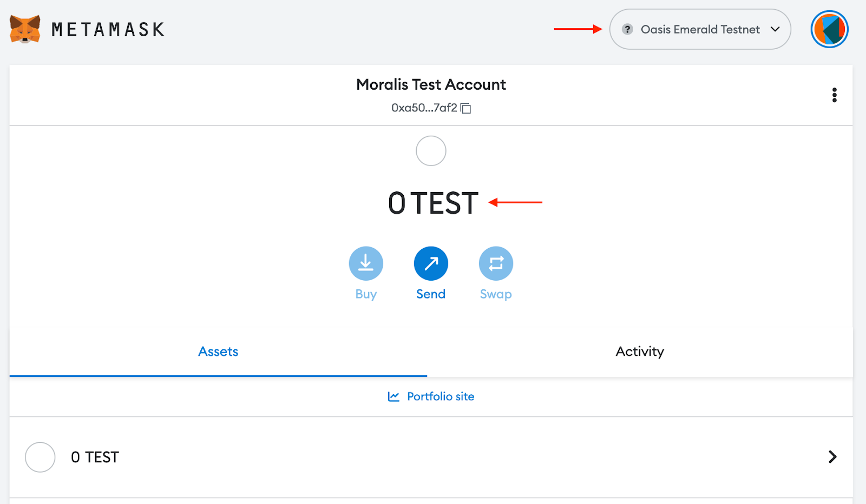Open the three-dot account options menu

point(835,95)
